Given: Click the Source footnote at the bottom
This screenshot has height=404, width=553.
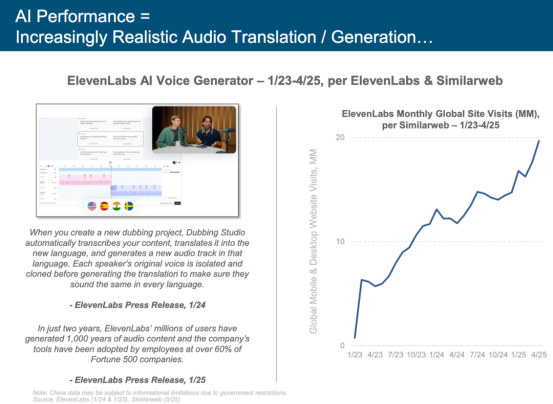Looking at the screenshot, I should point(107,399).
